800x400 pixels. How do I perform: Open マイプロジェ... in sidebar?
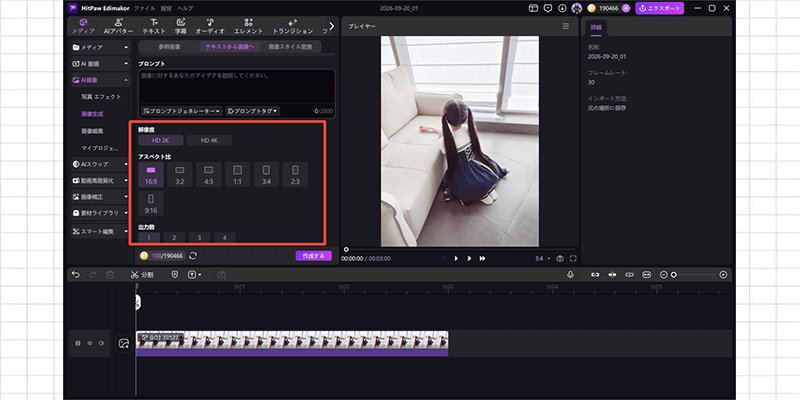[100, 148]
